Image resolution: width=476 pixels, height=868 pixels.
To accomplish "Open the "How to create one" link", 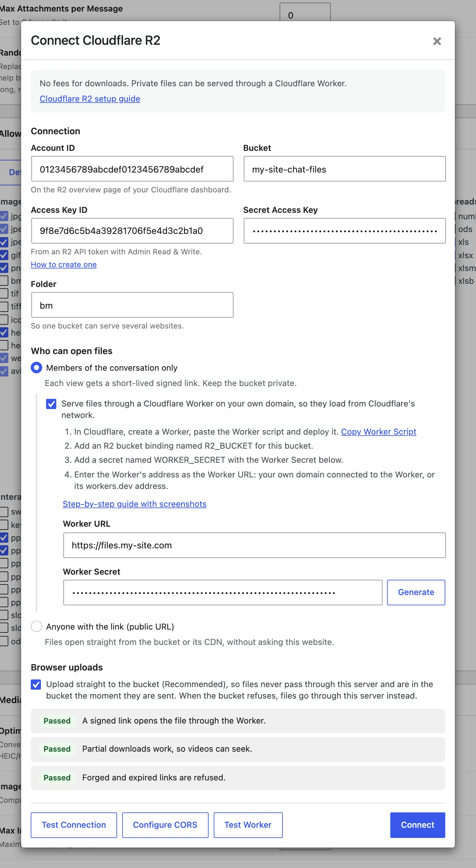I will coord(64,265).
